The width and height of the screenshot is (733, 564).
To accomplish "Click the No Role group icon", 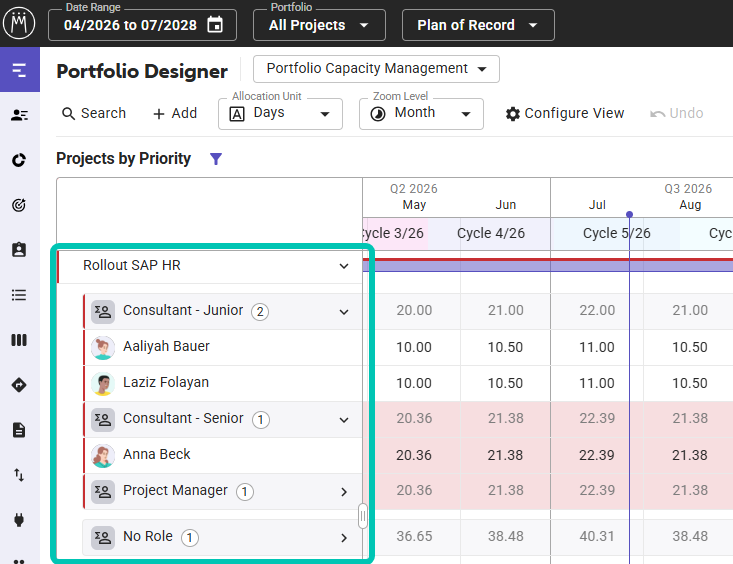I will [103, 537].
